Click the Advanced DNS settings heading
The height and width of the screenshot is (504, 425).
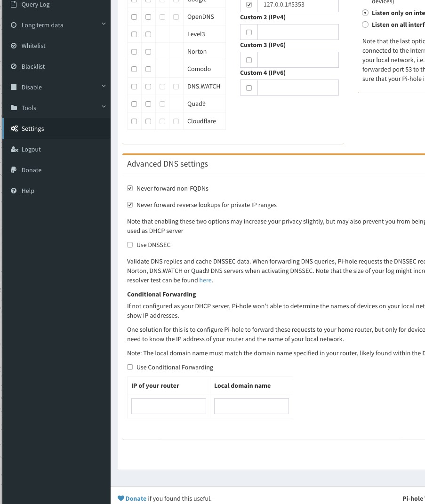pos(167,164)
